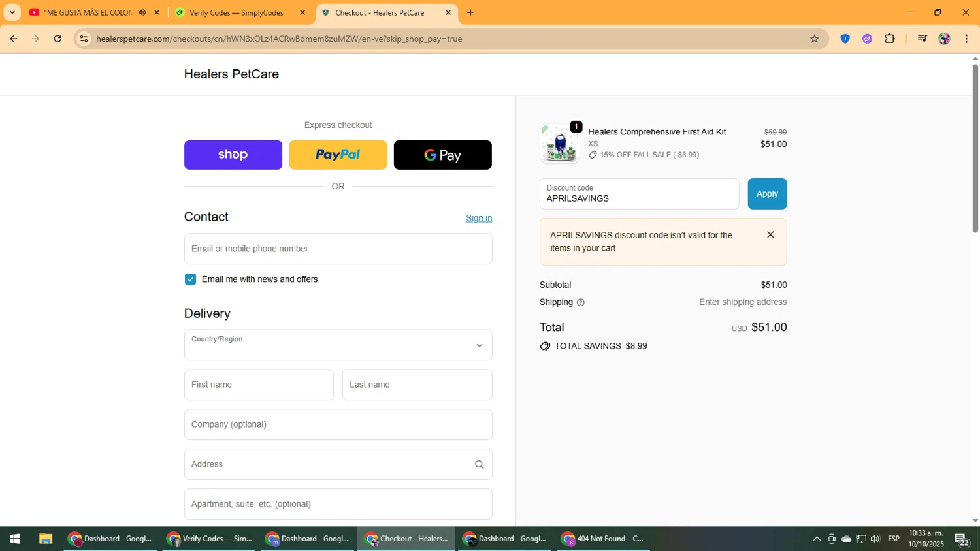This screenshot has height=551, width=980.
Task: Close the Verify Codes SimplyCodes tab
Action: 302,12
